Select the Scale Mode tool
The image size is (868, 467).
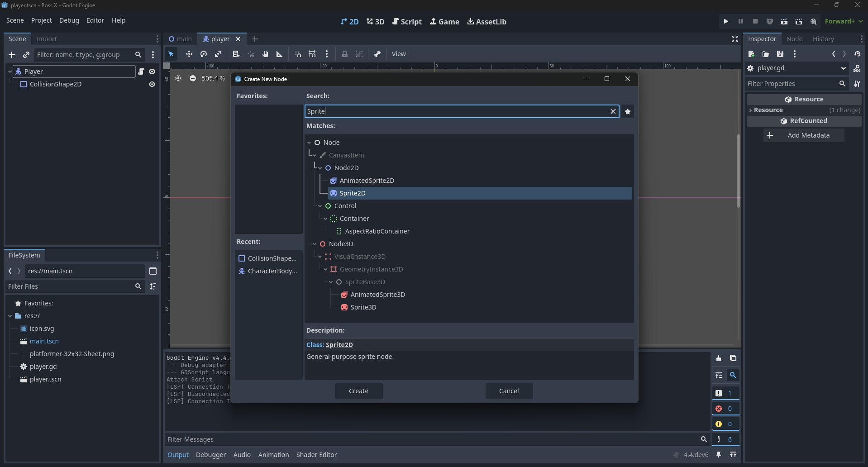[x=218, y=54]
